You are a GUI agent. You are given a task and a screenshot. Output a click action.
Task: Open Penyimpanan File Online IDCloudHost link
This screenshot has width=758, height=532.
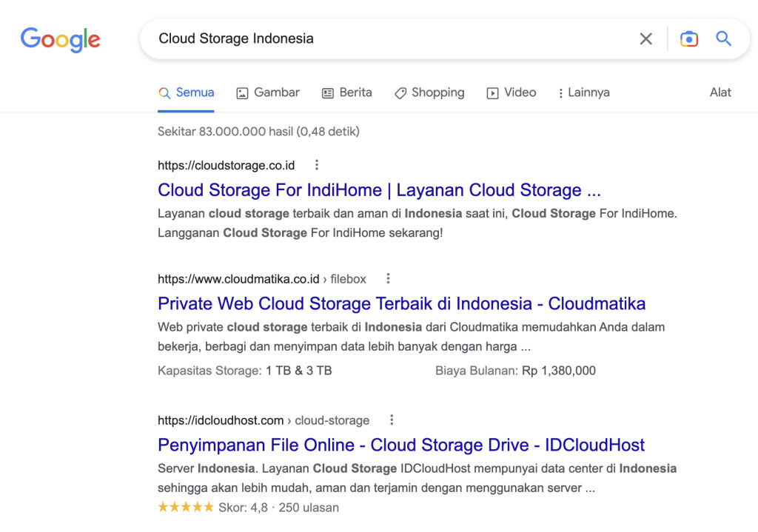(401, 445)
